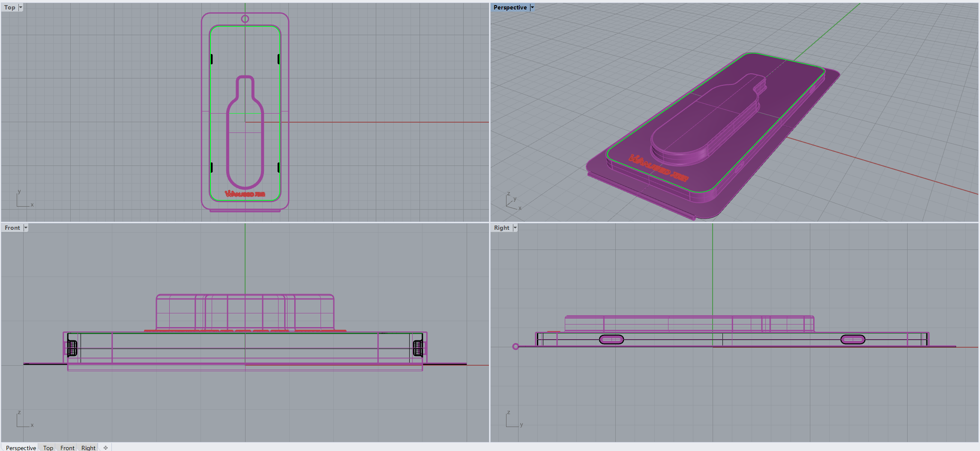Screen dimensions: 980x451
Task: Switch to the Top tab at bottom
Action: point(48,448)
